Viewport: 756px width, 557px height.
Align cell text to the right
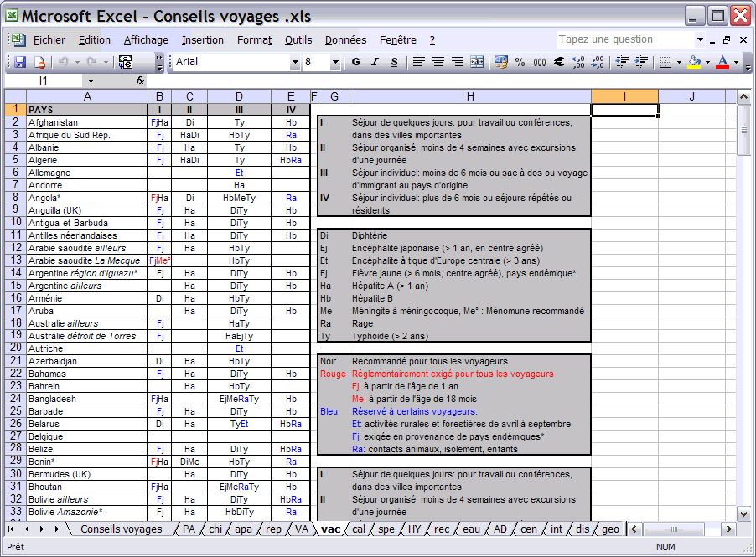point(457,62)
